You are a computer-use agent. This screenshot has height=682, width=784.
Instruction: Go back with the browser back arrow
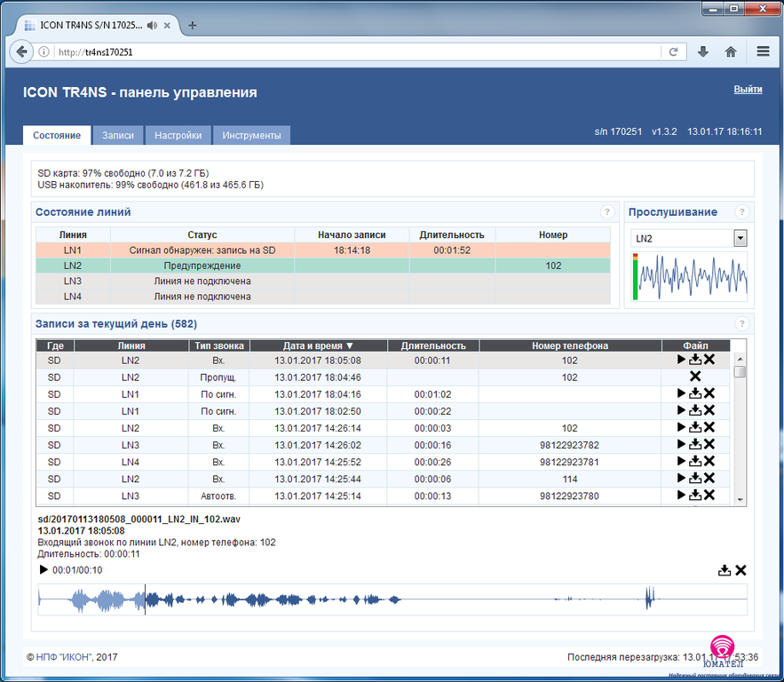click(21, 52)
